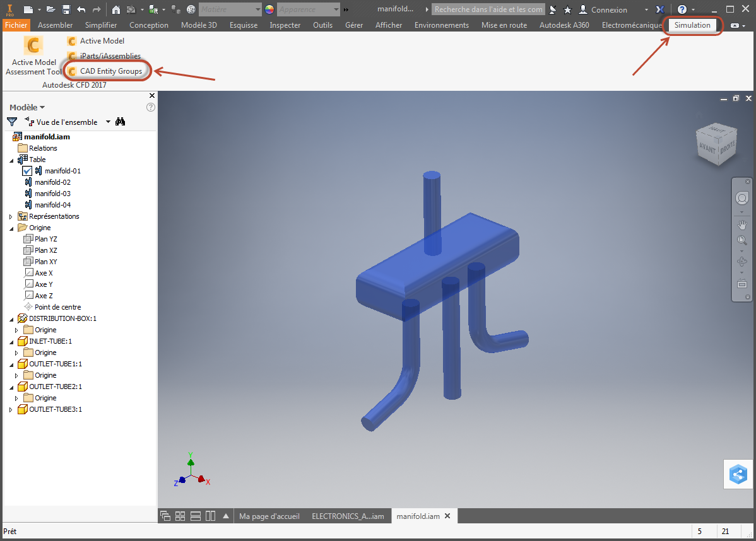This screenshot has height=541, width=756.
Task: Expand the Représentations node
Action: click(x=11, y=217)
